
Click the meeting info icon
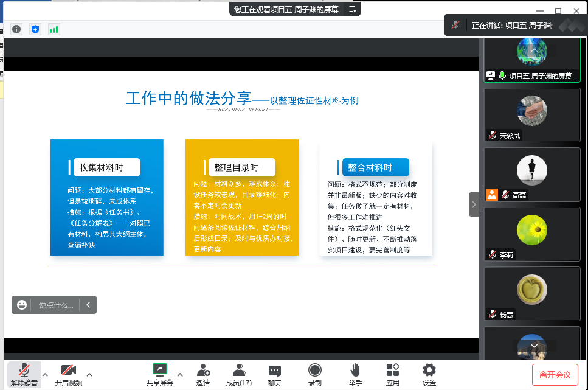click(16, 29)
